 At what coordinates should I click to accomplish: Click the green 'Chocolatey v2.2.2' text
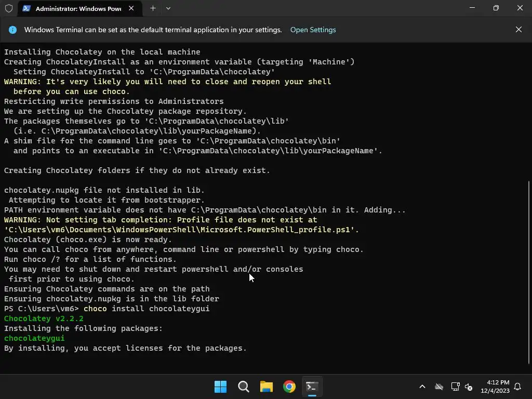(44, 318)
